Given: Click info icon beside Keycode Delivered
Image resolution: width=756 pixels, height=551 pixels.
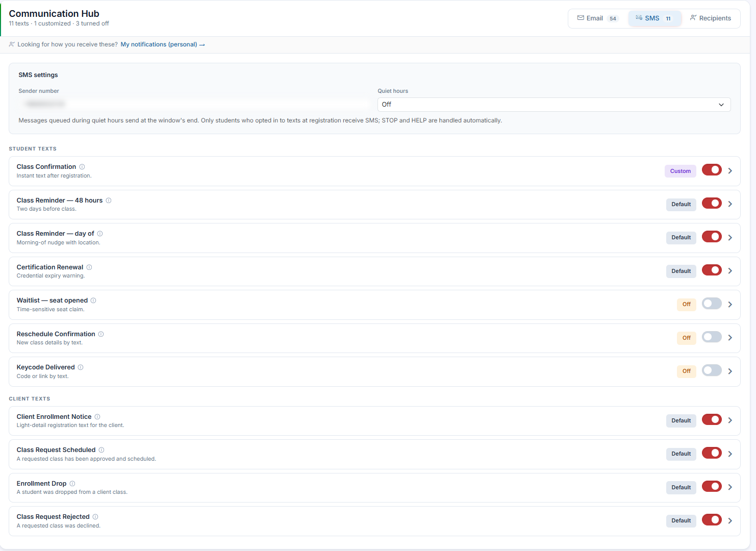Looking at the screenshot, I should tap(81, 367).
